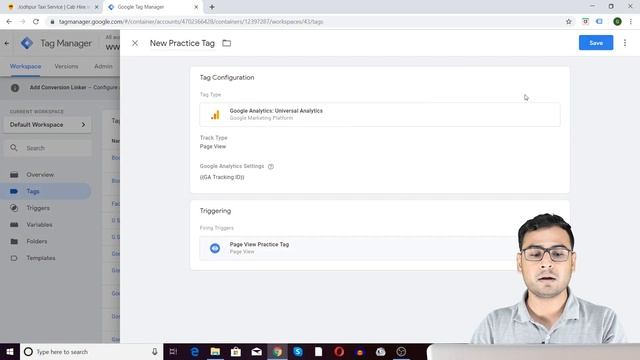This screenshot has height=360, width=640.
Task: Click the Chrome icon on the taskbar
Action: pos(277,351)
